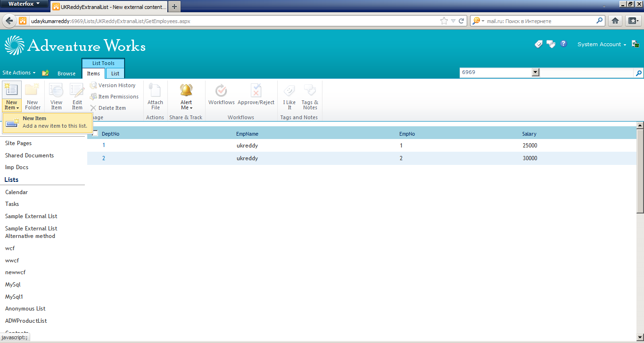Click the site search text box

pyautogui.click(x=587, y=73)
